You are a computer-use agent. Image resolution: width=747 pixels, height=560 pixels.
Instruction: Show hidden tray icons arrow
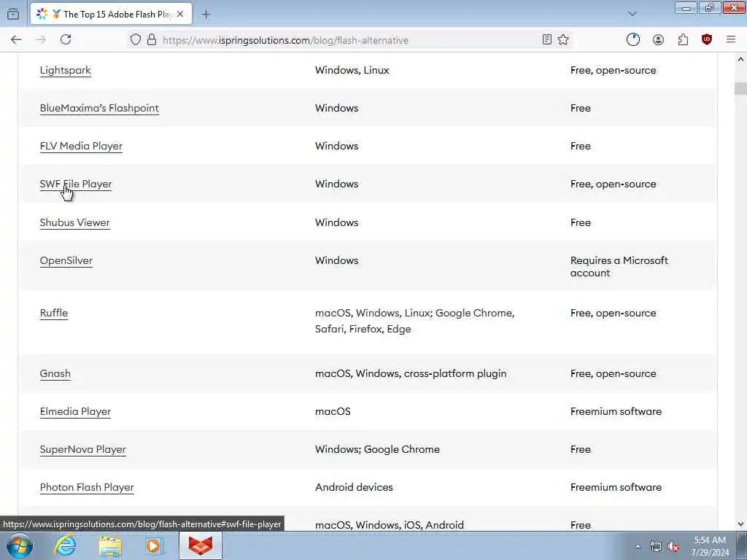pyautogui.click(x=638, y=546)
